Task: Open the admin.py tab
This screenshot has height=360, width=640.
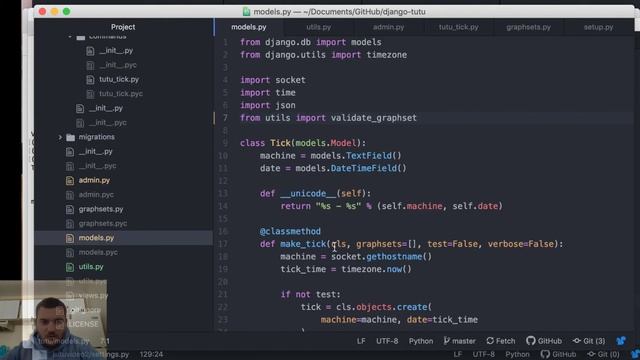Action: tap(388, 27)
